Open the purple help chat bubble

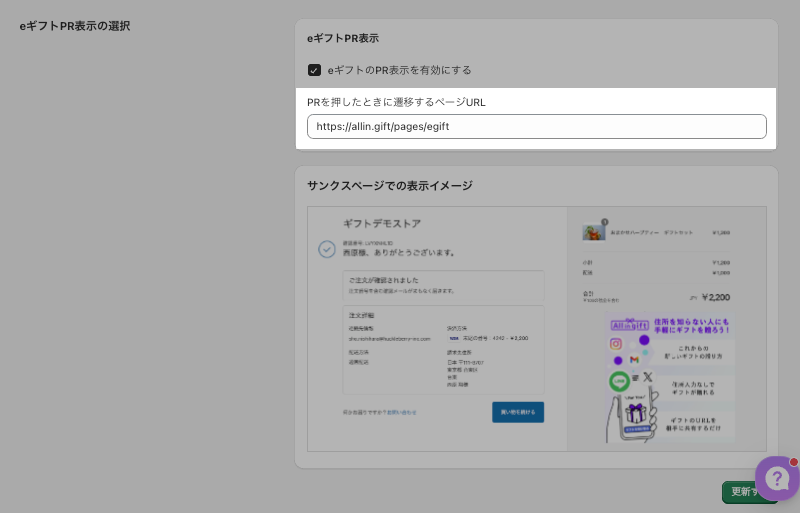[777, 478]
